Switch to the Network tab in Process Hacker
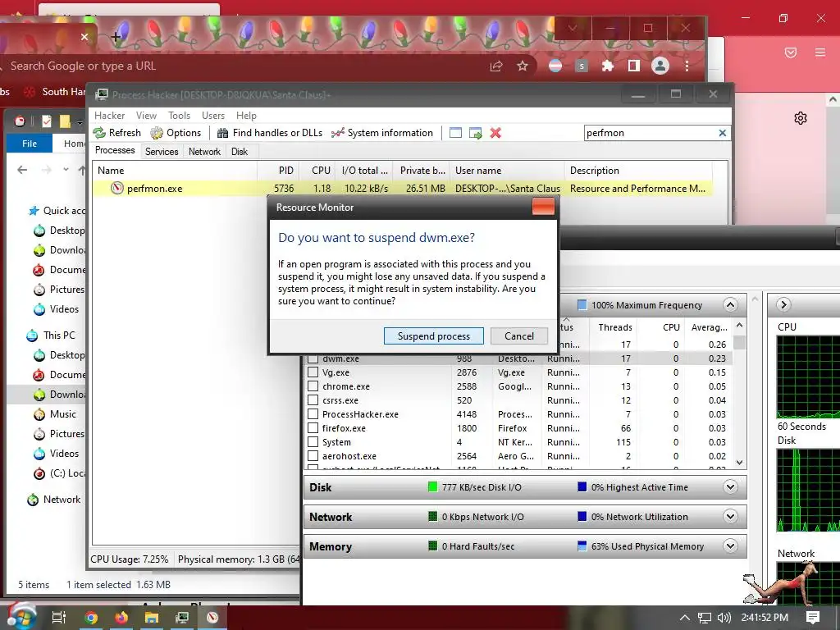840x630 pixels. (x=204, y=152)
